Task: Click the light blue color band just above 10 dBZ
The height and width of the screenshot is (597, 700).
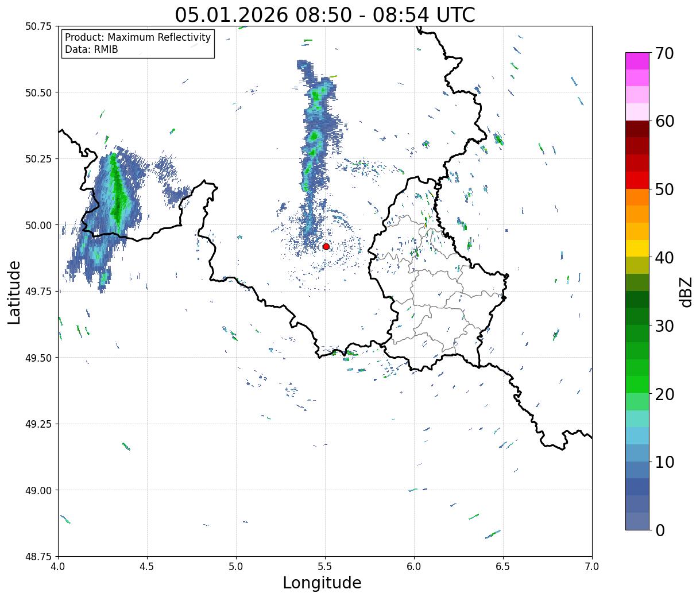Action: click(x=637, y=453)
